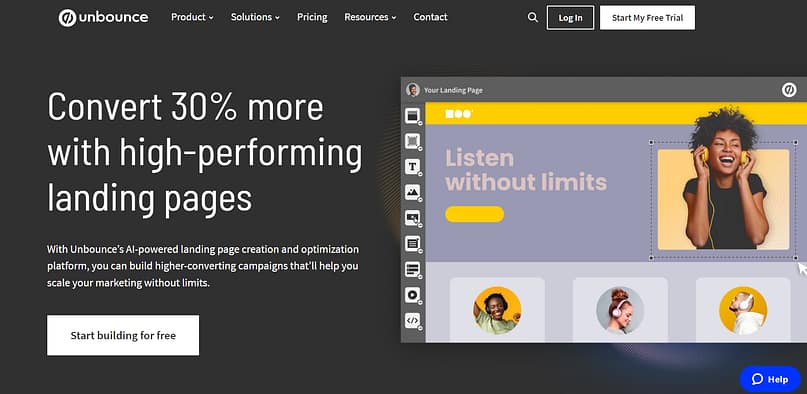The image size is (807, 394).
Task: Select the Custom HTML code tool
Action: click(x=412, y=320)
